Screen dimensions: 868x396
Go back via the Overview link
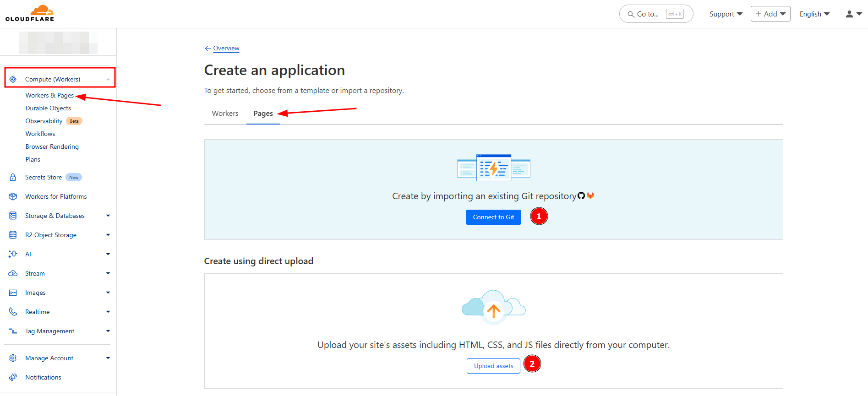(x=226, y=48)
